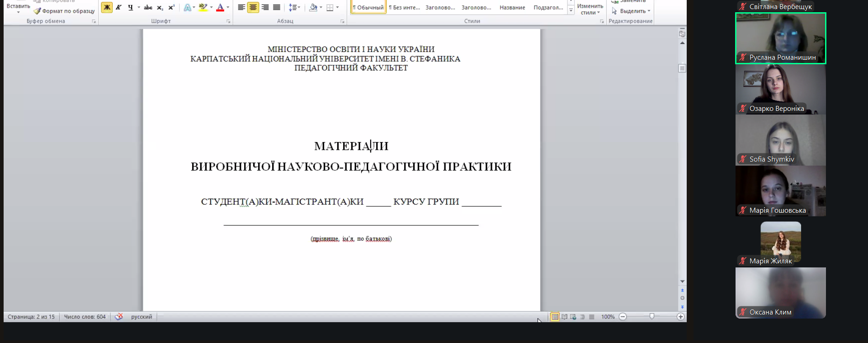Justify text across the page width
The height and width of the screenshot is (343, 868).
(x=277, y=7)
